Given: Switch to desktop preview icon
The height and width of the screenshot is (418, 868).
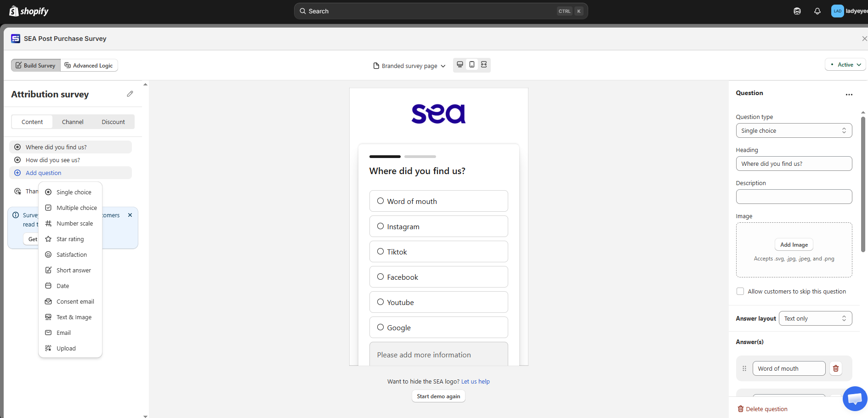Looking at the screenshot, I should click(460, 65).
